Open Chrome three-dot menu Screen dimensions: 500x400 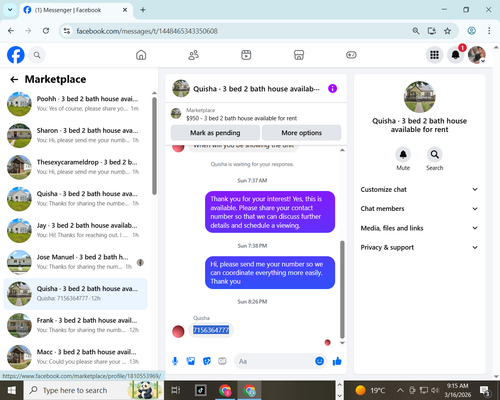point(489,31)
